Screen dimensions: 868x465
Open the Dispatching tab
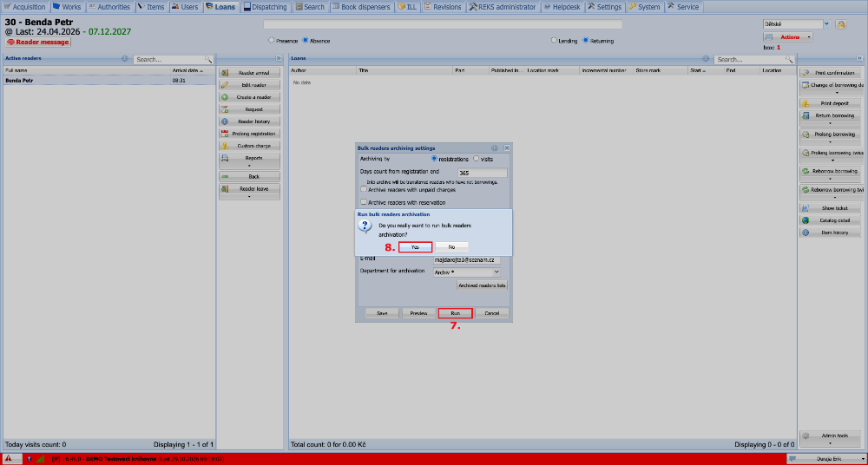coord(266,7)
